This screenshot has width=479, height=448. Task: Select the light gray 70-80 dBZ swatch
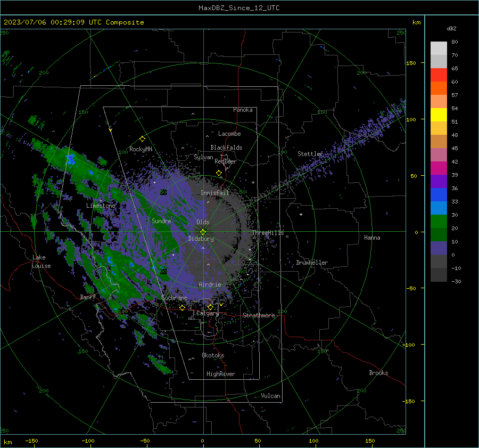439,48
